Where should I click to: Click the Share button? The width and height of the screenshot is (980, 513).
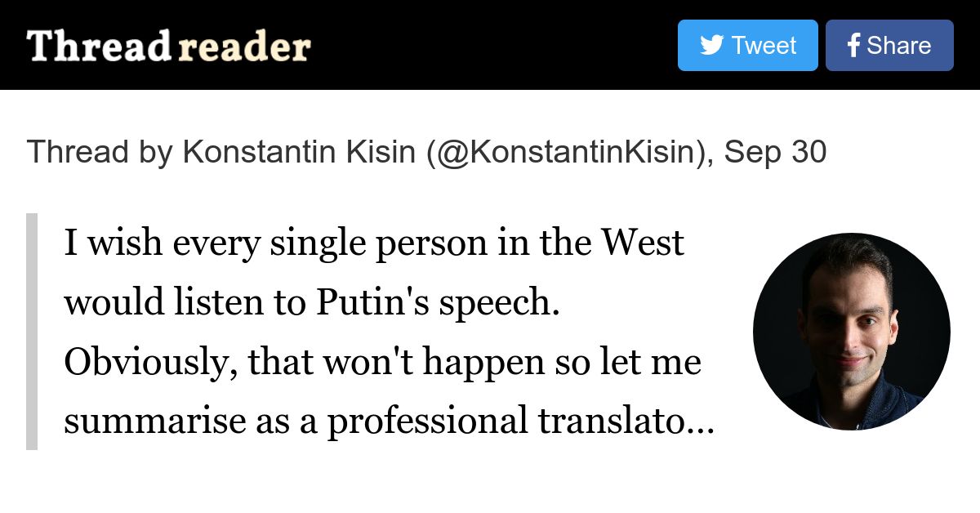[889, 46]
